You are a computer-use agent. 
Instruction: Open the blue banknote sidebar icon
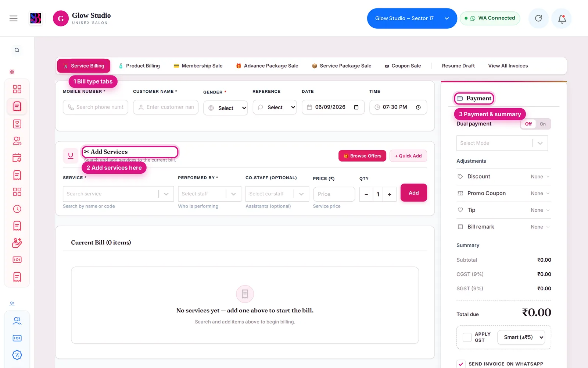[x=17, y=338]
